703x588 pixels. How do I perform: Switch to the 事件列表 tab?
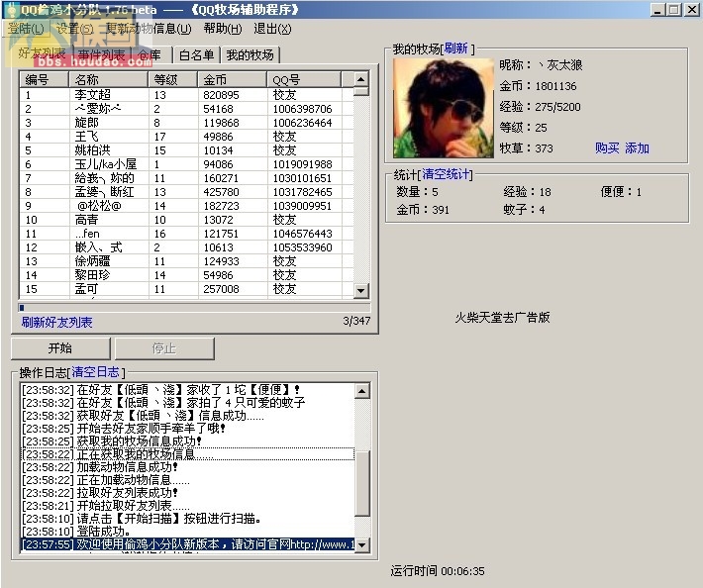point(101,55)
